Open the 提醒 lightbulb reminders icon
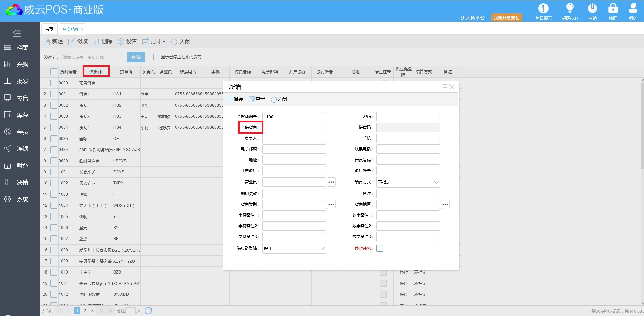Viewport: 644px width, 316px height. pyautogui.click(x=569, y=8)
